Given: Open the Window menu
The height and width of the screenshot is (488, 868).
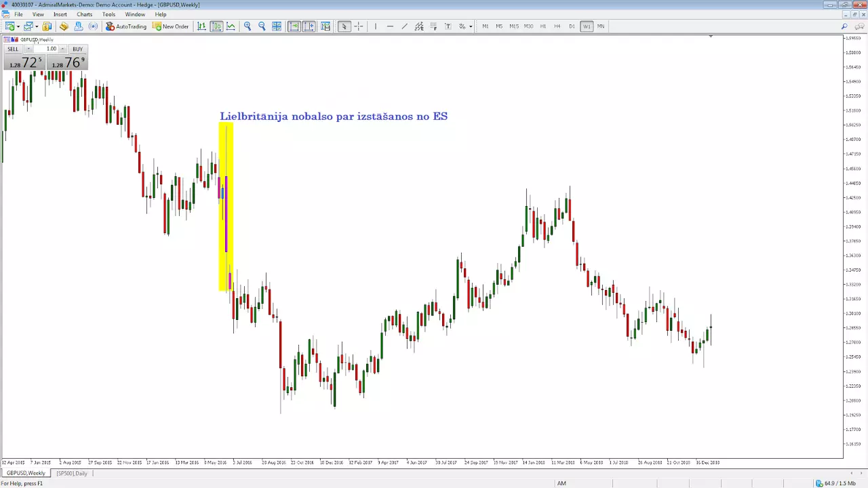Looking at the screenshot, I should coord(135,14).
